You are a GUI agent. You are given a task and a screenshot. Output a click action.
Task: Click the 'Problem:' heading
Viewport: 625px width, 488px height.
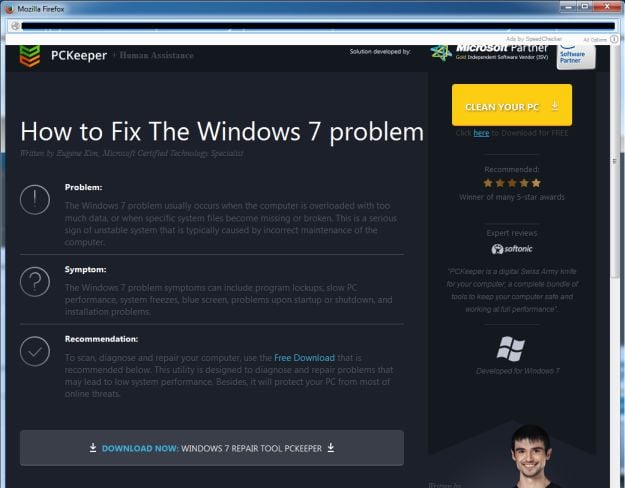click(x=83, y=187)
